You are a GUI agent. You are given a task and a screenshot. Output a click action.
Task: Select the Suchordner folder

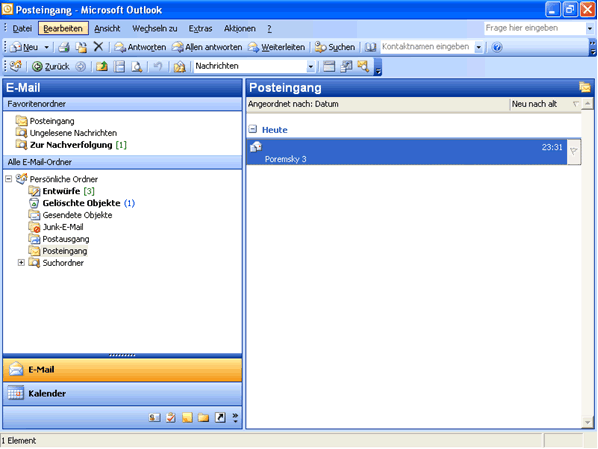[x=56, y=263]
